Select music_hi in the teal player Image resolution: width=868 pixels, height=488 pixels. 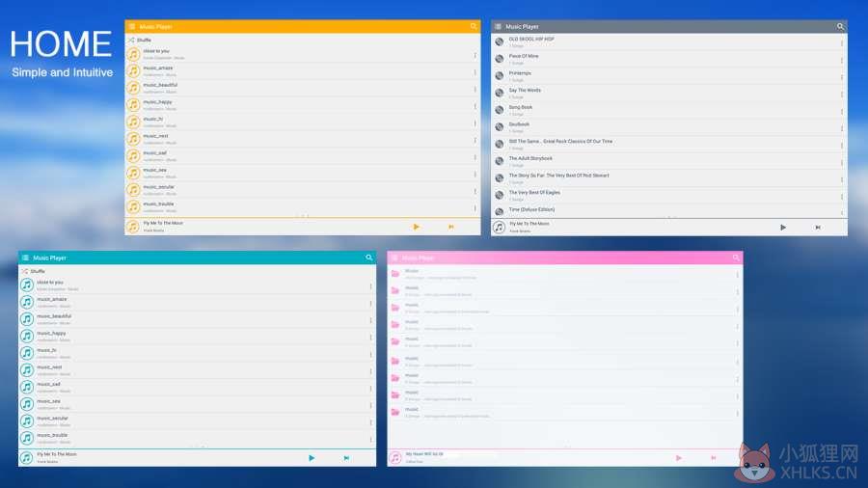[197, 354]
